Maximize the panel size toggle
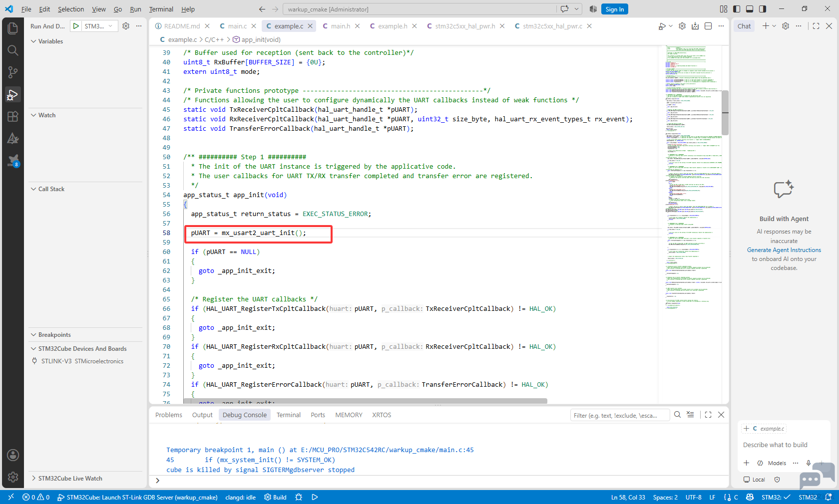The width and height of the screenshot is (839, 504). click(x=708, y=415)
